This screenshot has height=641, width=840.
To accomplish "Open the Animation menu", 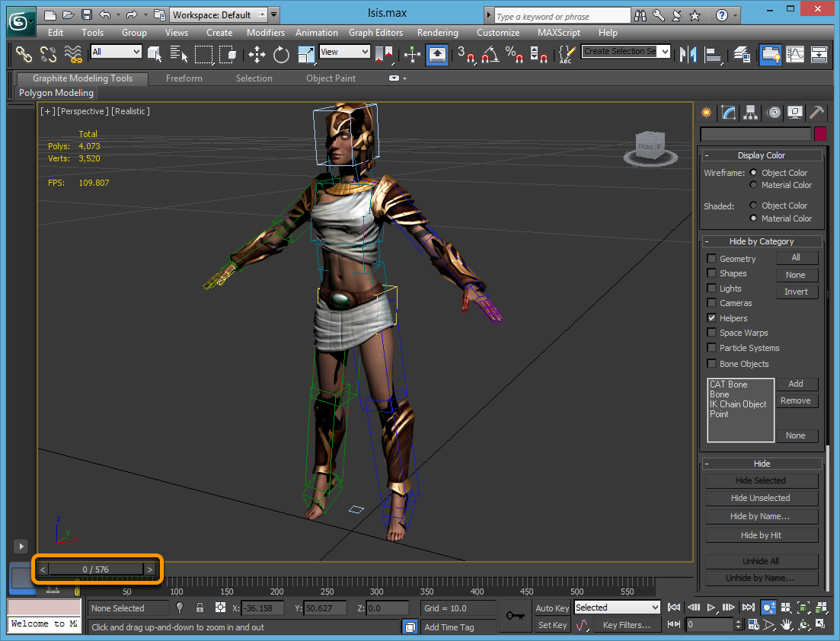I will (x=317, y=33).
